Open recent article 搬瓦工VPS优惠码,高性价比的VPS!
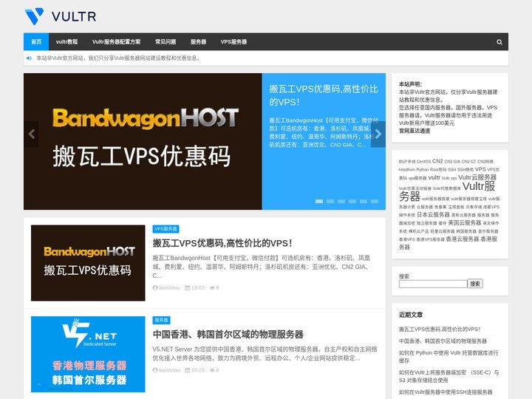 (x=440, y=329)
